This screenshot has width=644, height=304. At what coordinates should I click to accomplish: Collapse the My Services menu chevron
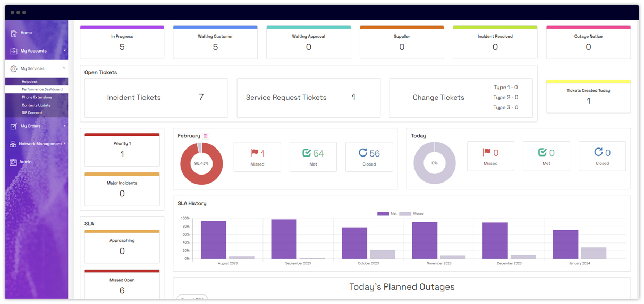pos(64,68)
